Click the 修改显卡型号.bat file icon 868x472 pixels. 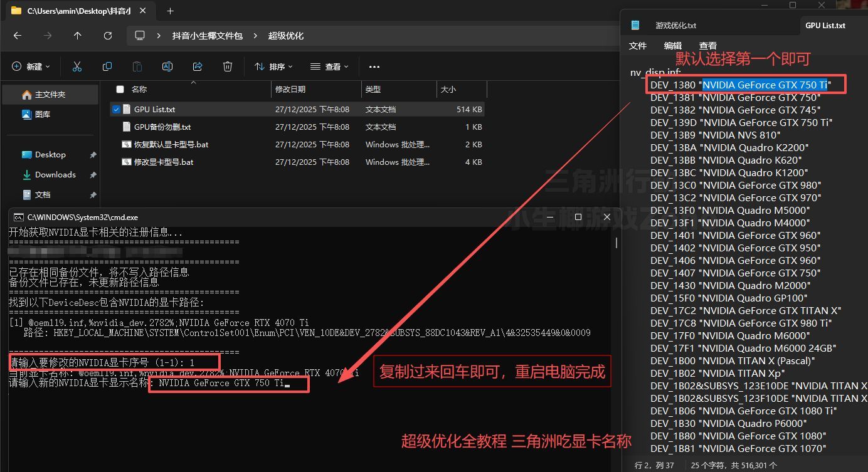pos(127,162)
